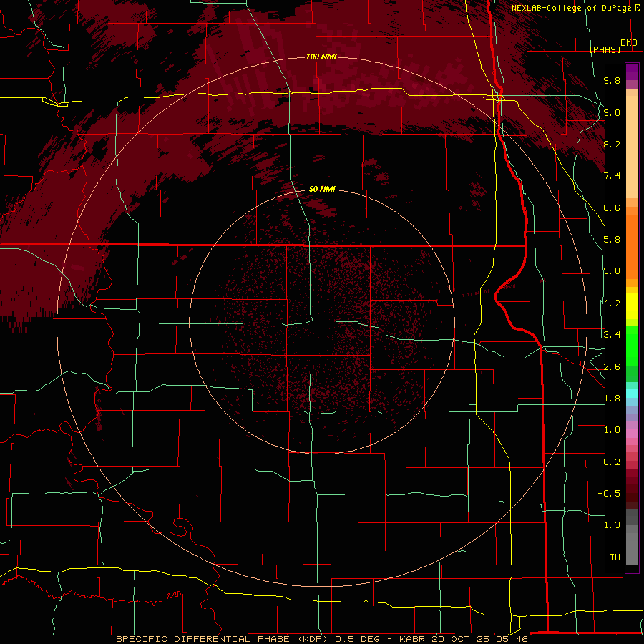Click the [PHAS] legend title
644x644 pixels.
(x=605, y=49)
